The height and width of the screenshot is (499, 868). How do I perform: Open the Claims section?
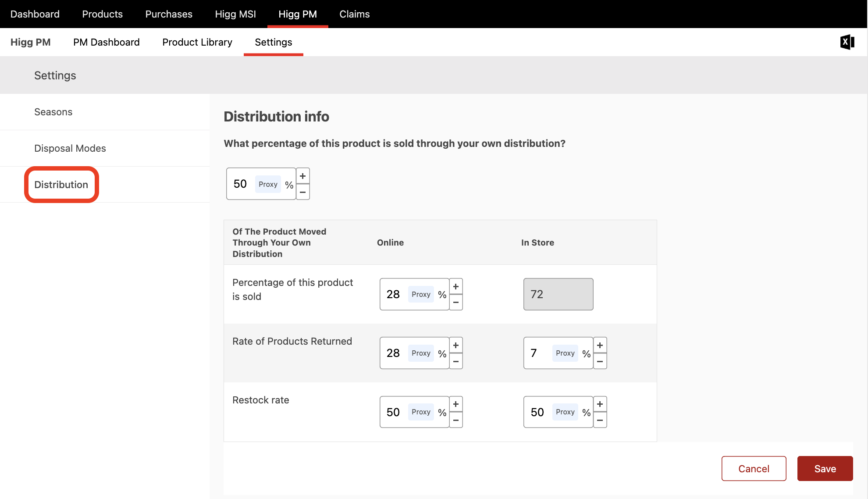(355, 14)
